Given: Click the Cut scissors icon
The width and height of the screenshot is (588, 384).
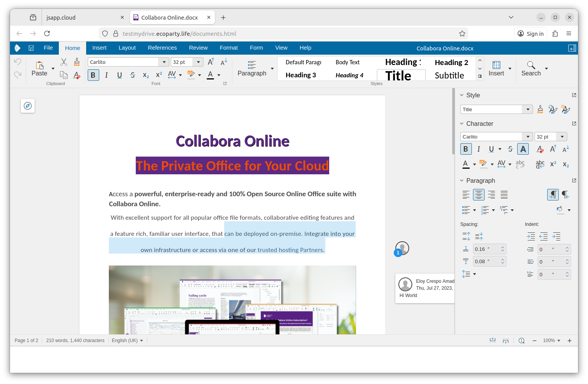Looking at the screenshot, I should tap(64, 62).
